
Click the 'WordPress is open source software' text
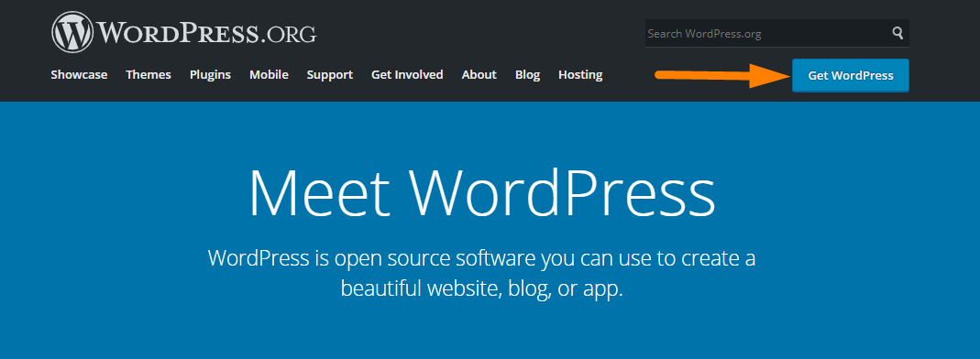pos(481,274)
